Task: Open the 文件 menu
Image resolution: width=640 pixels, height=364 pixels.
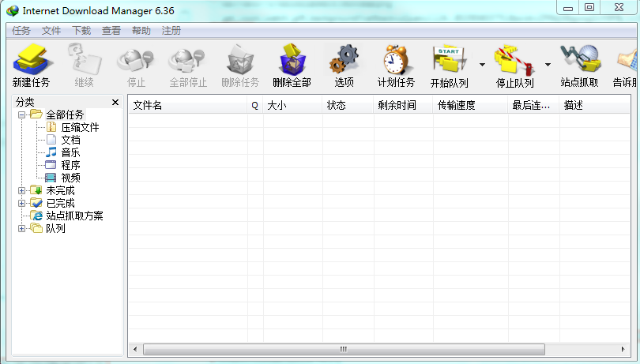Action: pyautogui.click(x=51, y=31)
